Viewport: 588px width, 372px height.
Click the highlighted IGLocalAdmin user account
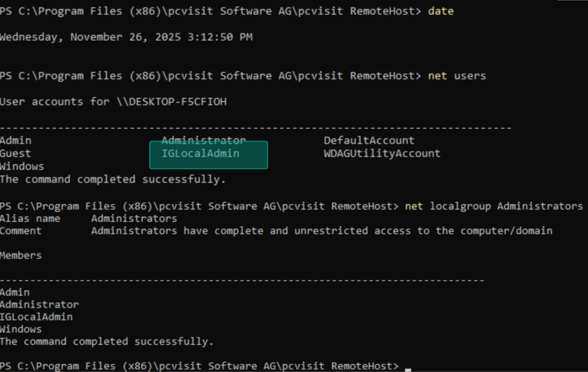[x=201, y=154]
